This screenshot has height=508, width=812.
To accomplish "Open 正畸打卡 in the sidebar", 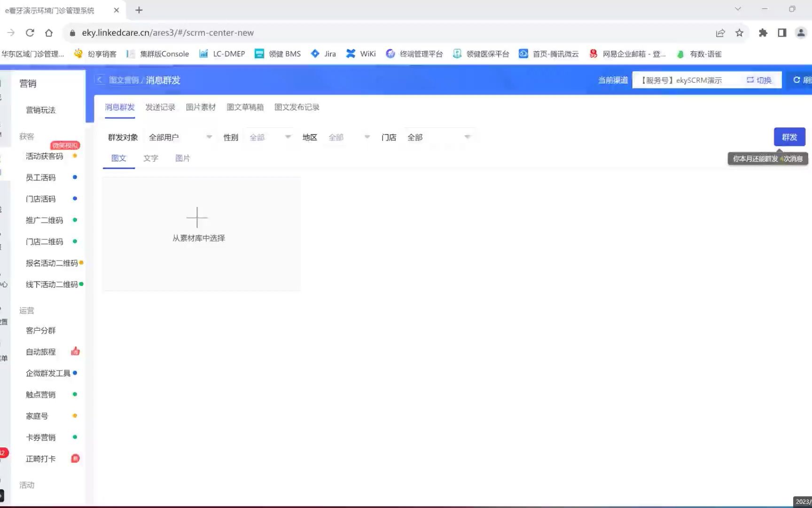I will click(41, 459).
